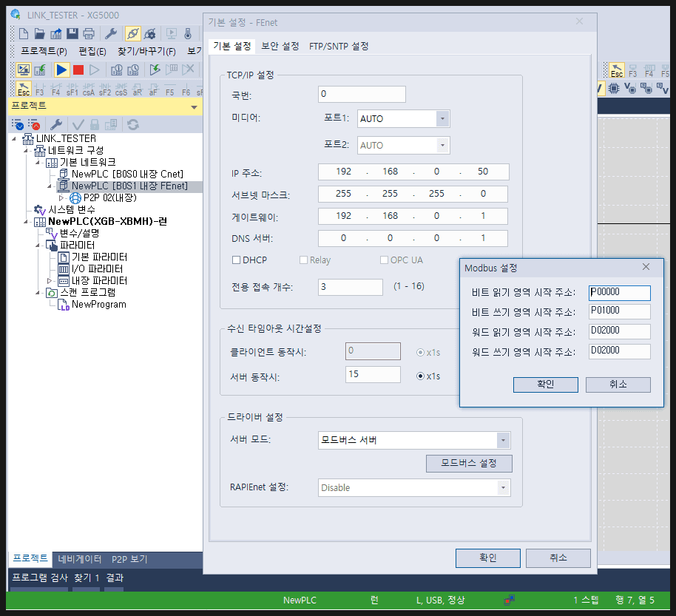Click collapse-all list icon with red arrow

(x=34, y=125)
